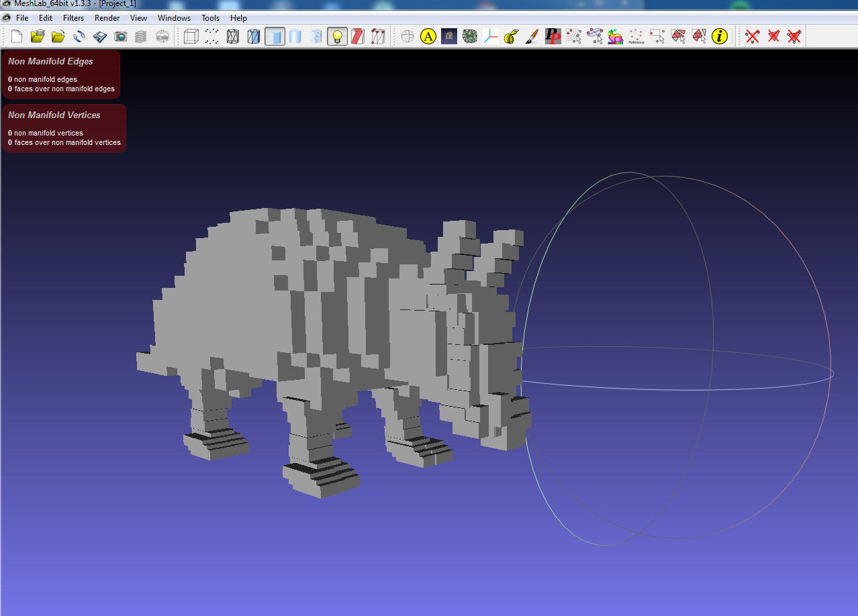Open the PP pick points tool
The width and height of the screenshot is (858, 616).
point(553,36)
